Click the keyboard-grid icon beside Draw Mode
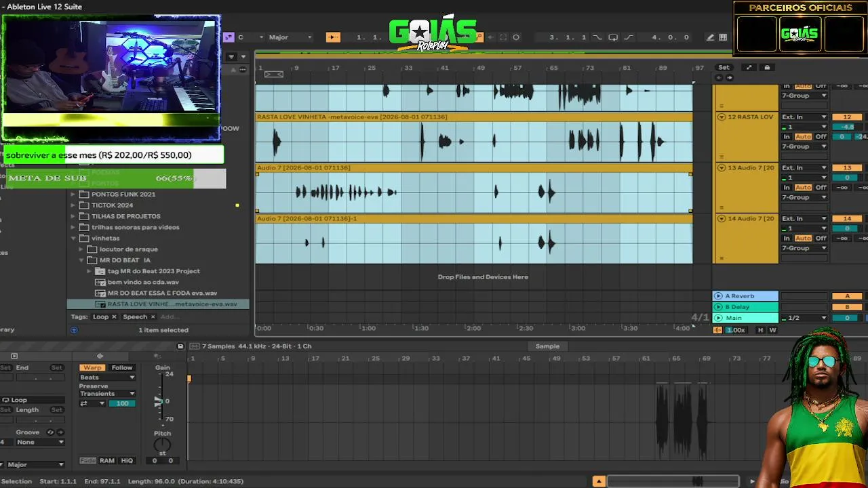 (x=723, y=37)
